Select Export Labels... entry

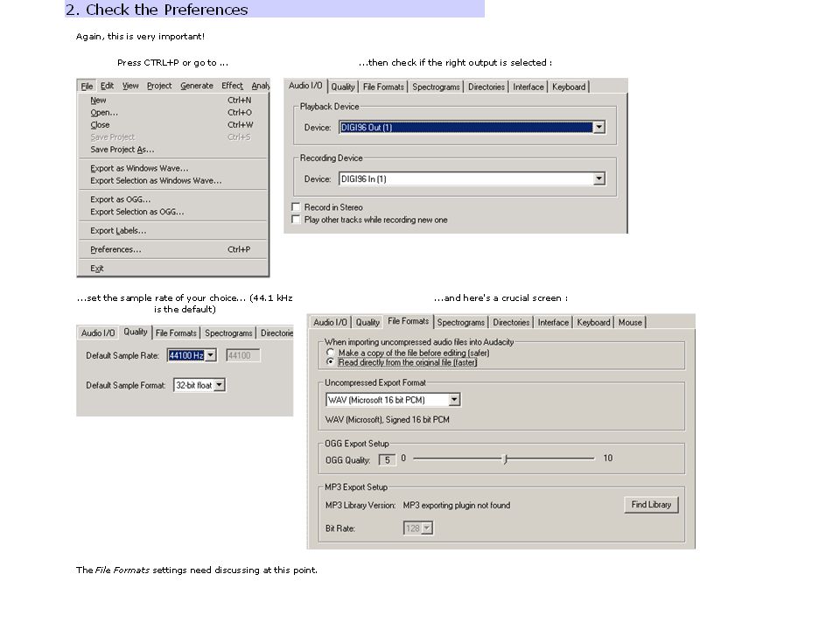click(172, 231)
